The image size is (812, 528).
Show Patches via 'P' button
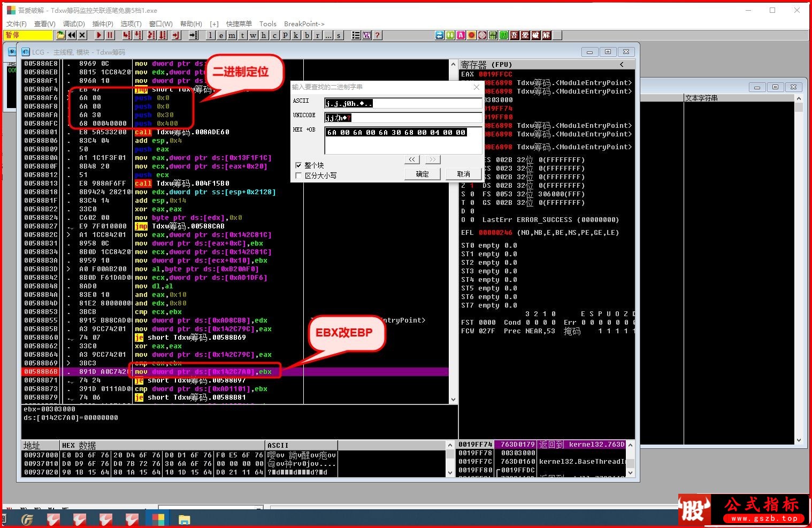click(285, 35)
